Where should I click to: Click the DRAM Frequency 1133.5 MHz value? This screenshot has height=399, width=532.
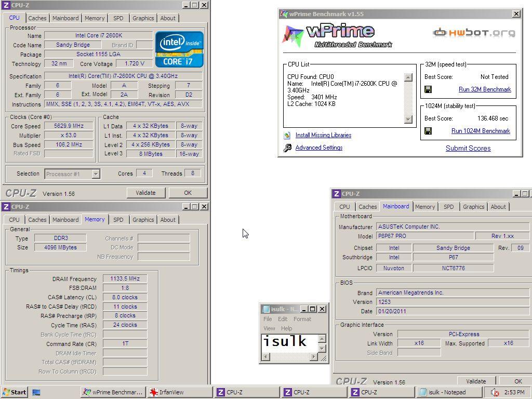pos(125,278)
